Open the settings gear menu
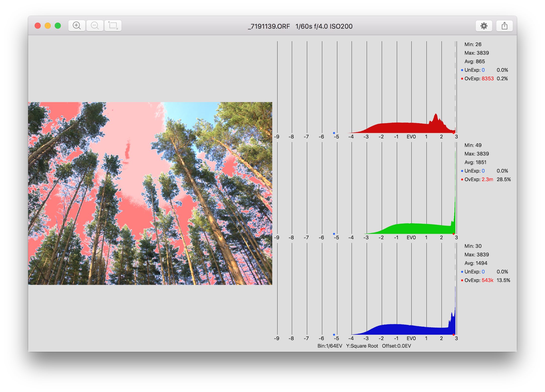The width and height of the screenshot is (545, 392). pos(484,26)
